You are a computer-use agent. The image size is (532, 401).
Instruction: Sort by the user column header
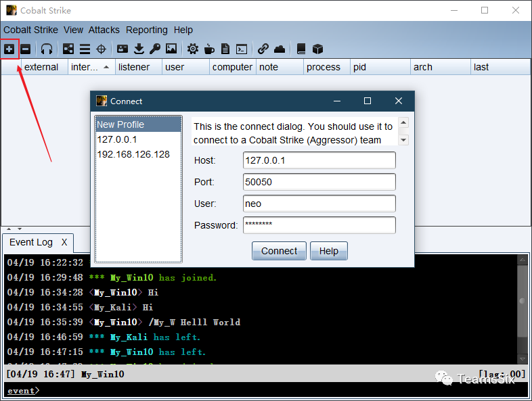(x=185, y=67)
